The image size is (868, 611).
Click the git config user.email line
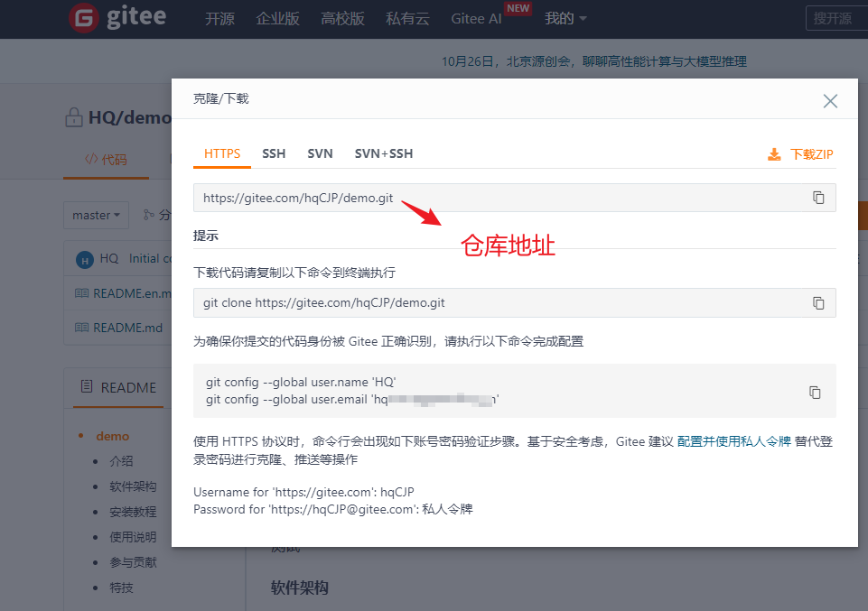click(352, 399)
